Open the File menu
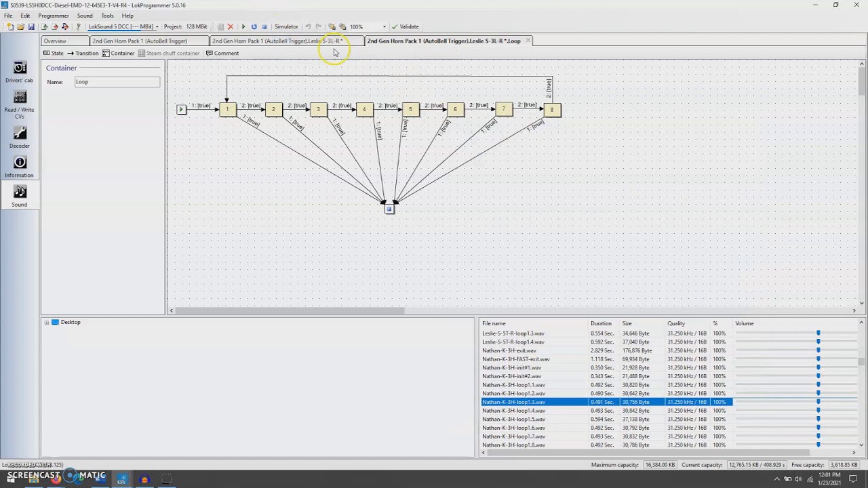The width and height of the screenshot is (868, 488). tap(8, 16)
